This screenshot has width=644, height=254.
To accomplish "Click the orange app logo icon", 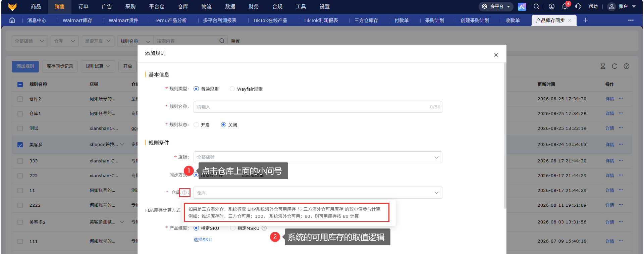I will (x=12, y=6).
